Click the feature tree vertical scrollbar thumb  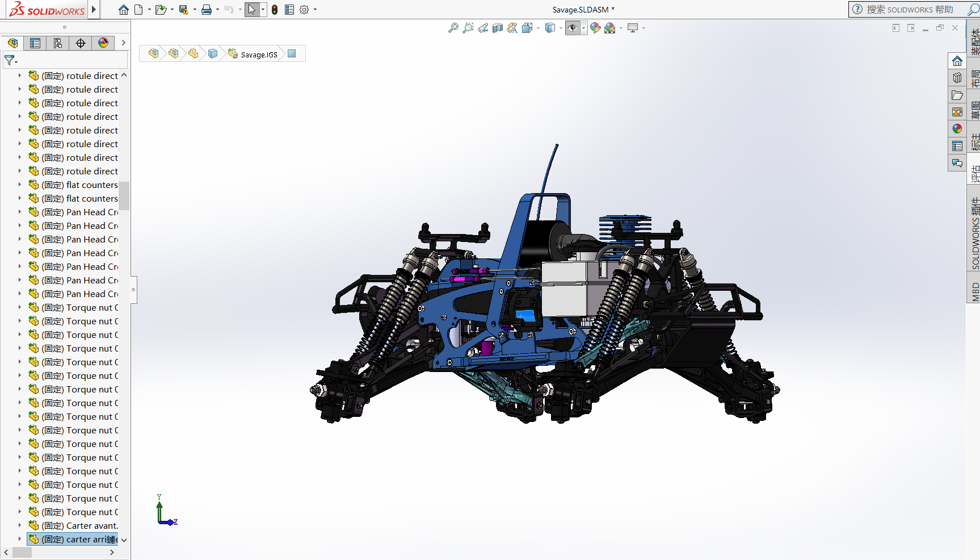(124, 195)
